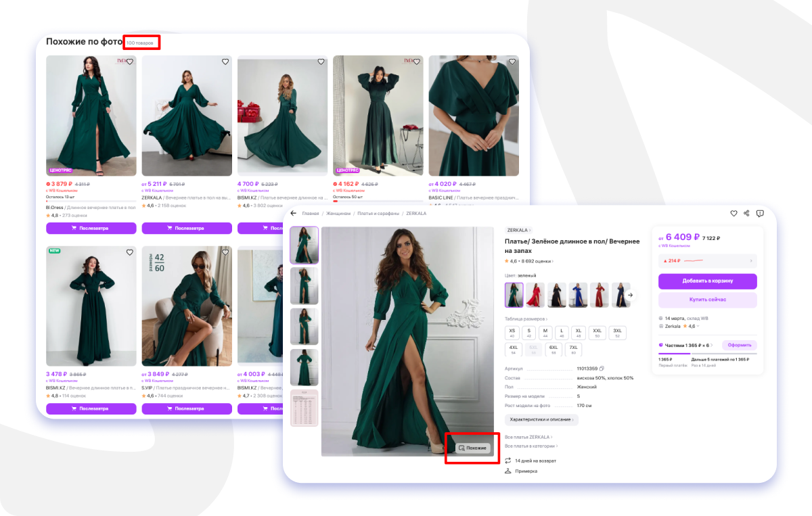Open second gallery thumbnail
The image size is (812, 516).
coord(304,285)
